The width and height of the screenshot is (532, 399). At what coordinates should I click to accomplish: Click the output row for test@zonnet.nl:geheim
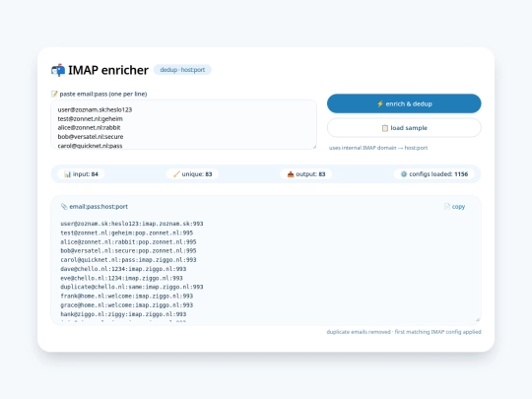pyautogui.click(x=128, y=233)
